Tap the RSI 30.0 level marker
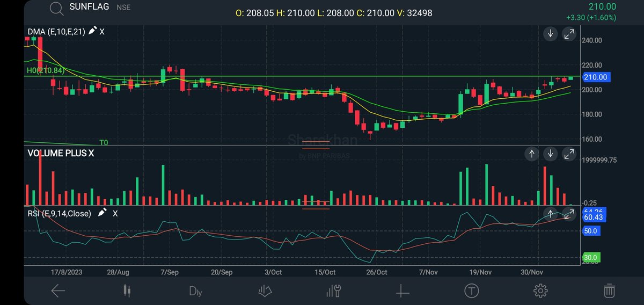This screenshot has height=305, width=644. [x=590, y=258]
